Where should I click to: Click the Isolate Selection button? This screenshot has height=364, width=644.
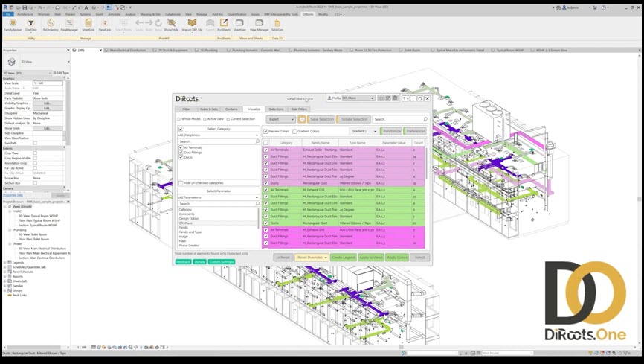[x=354, y=119]
